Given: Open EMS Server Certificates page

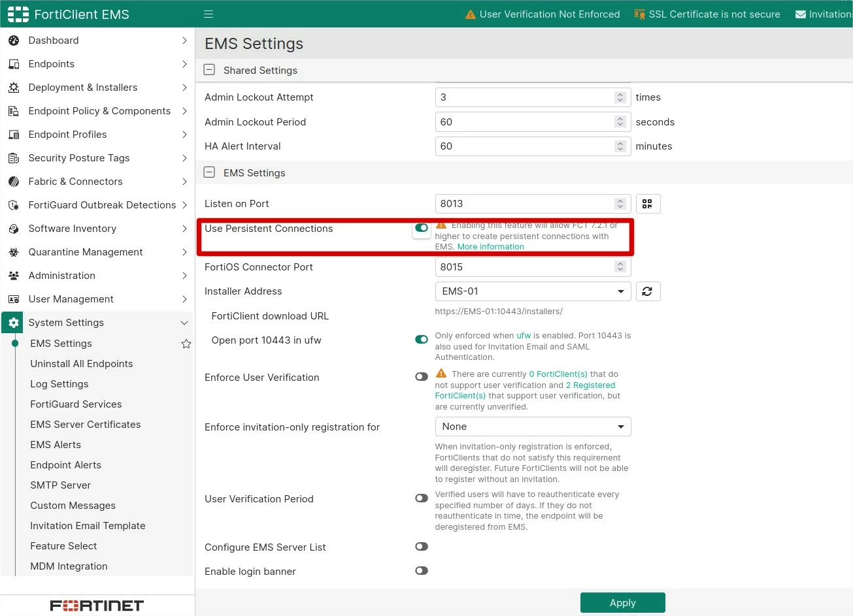Looking at the screenshot, I should click(x=86, y=425).
